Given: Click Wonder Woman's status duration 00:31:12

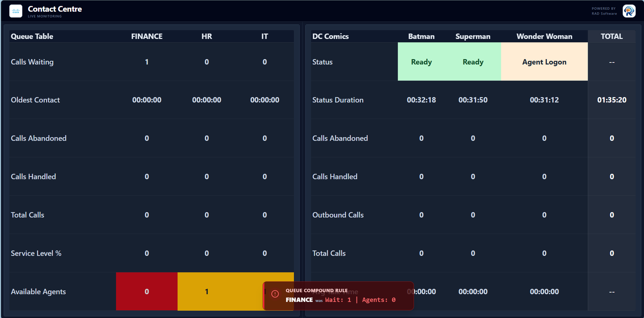Looking at the screenshot, I should [544, 100].
